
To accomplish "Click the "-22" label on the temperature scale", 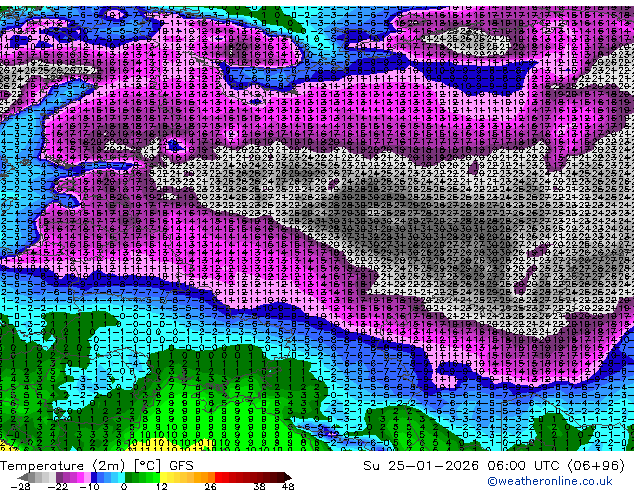I will point(58,486).
